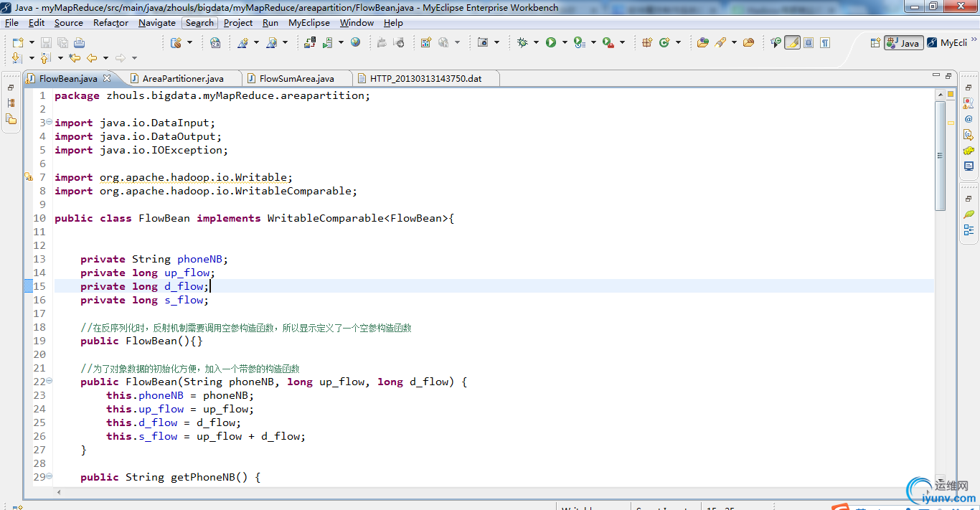The image size is (980, 510).
Task: Click the Open Perspective icon
Action: pos(875,43)
